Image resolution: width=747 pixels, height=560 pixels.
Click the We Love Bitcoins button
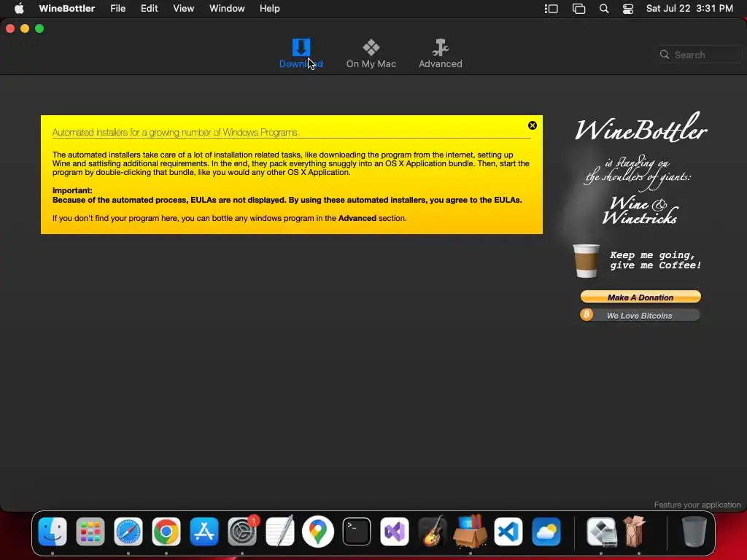pos(640,315)
